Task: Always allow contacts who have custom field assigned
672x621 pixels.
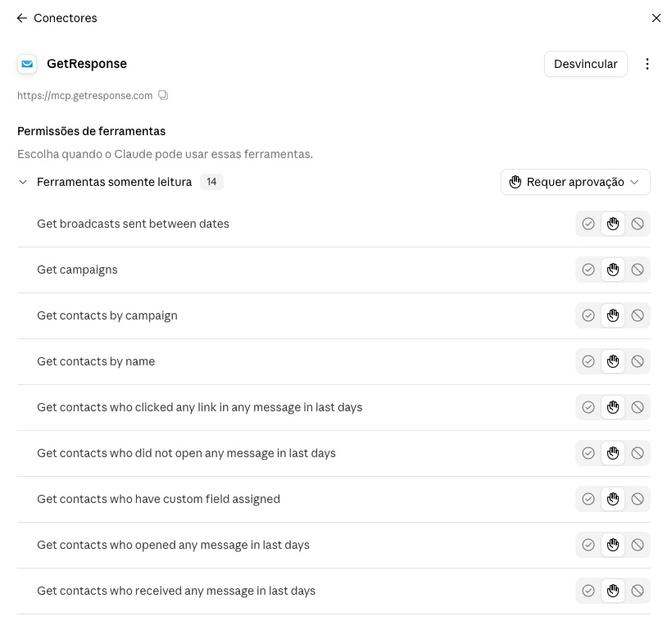Action: 588,499
